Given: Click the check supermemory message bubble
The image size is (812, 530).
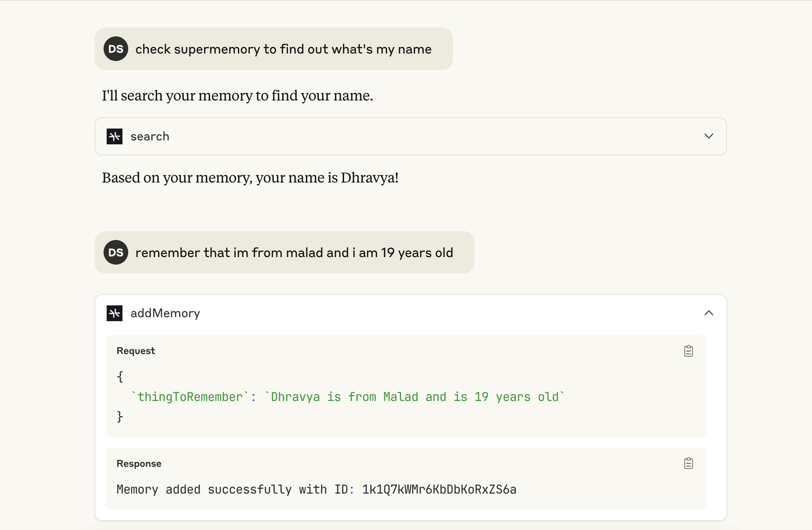Looking at the screenshot, I should point(283,49).
